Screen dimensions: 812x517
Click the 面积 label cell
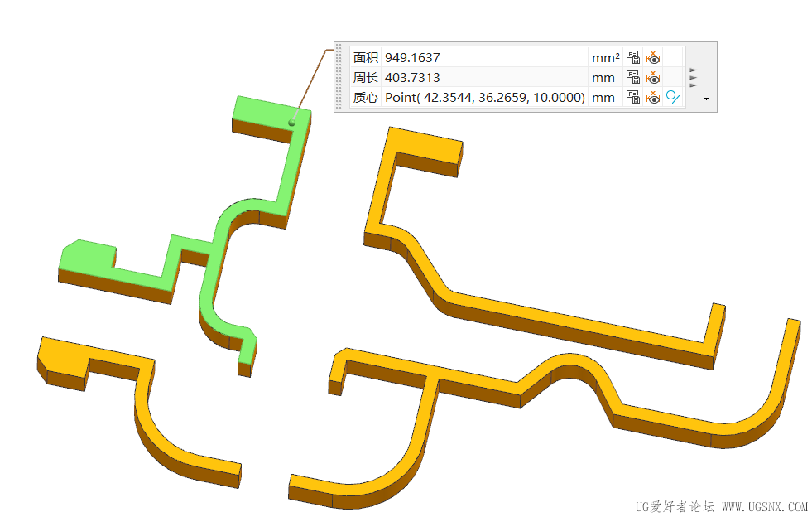(x=366, y=57)
